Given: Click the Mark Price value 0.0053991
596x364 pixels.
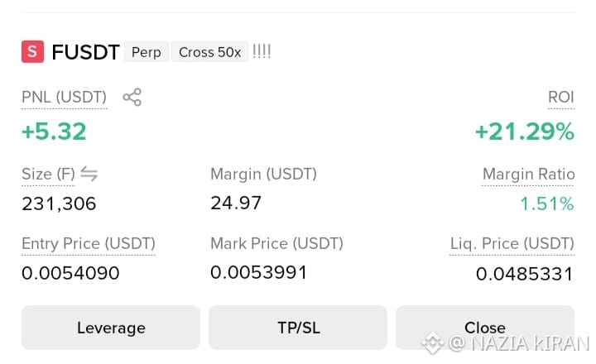Looking at the screenshot, I should [x=258, y=272].
